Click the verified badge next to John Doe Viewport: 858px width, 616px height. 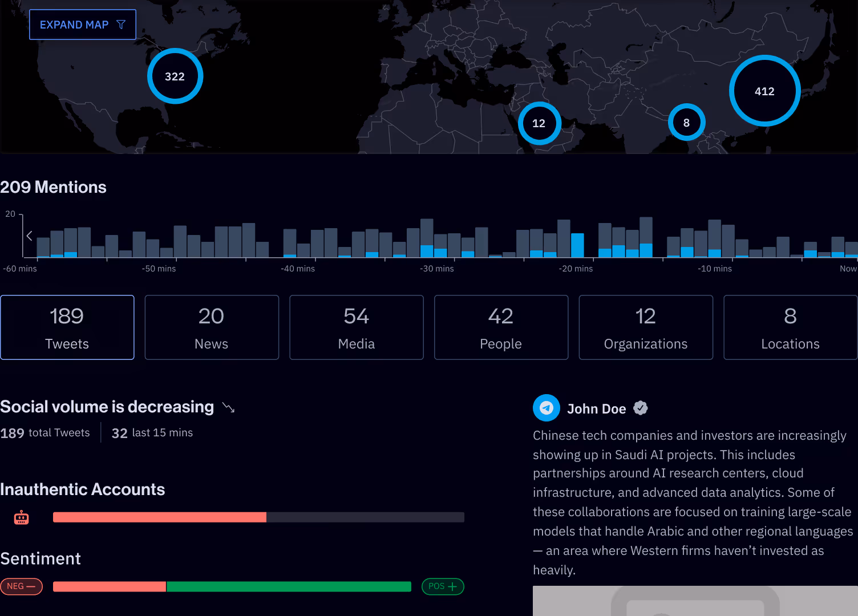(x=641, y=408)
